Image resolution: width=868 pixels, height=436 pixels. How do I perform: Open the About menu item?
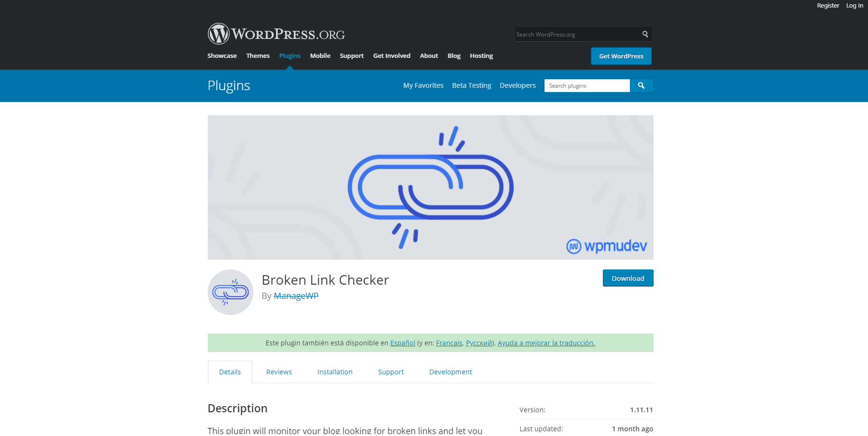click(429, 56)
